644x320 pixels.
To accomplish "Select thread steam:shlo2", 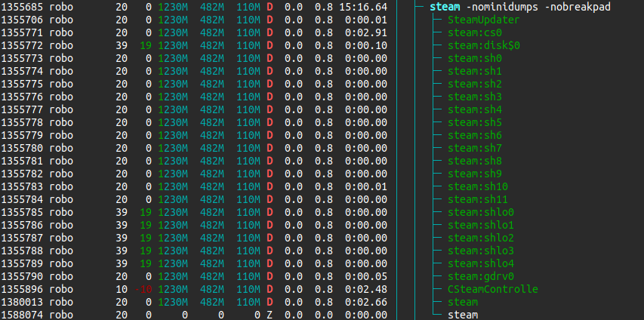I will (480, 238).
